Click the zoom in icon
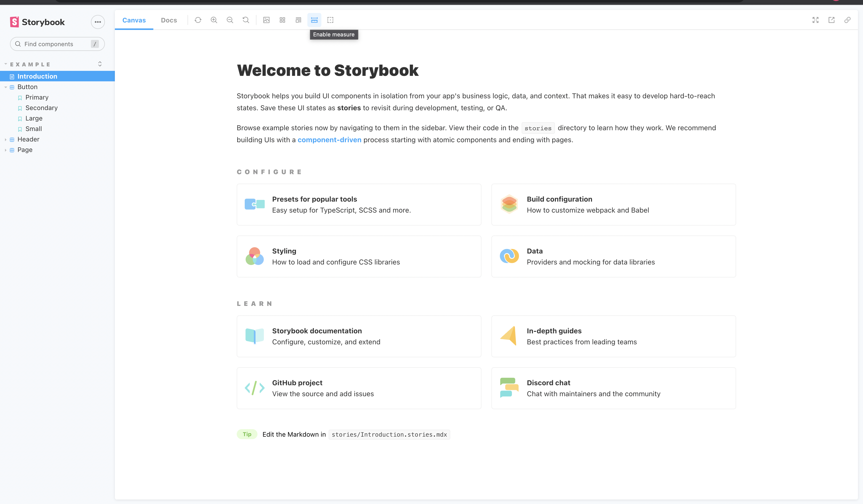Screen dimensions: 863x504 (214, 20)
